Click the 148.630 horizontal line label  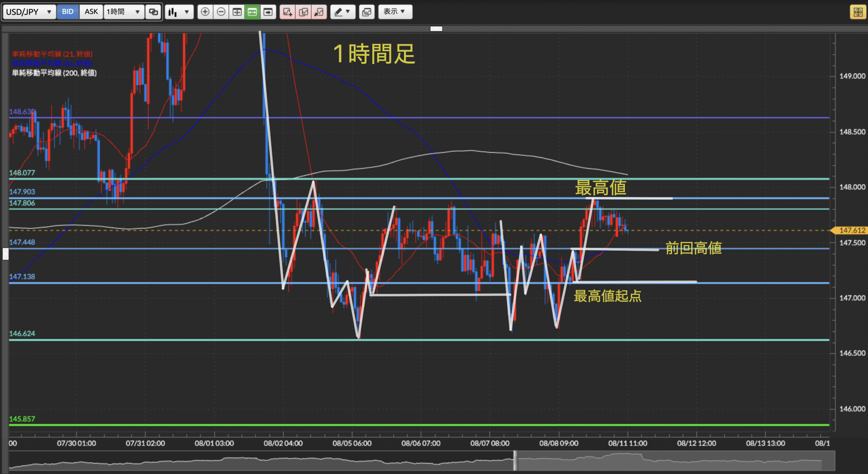coord(22,112)
